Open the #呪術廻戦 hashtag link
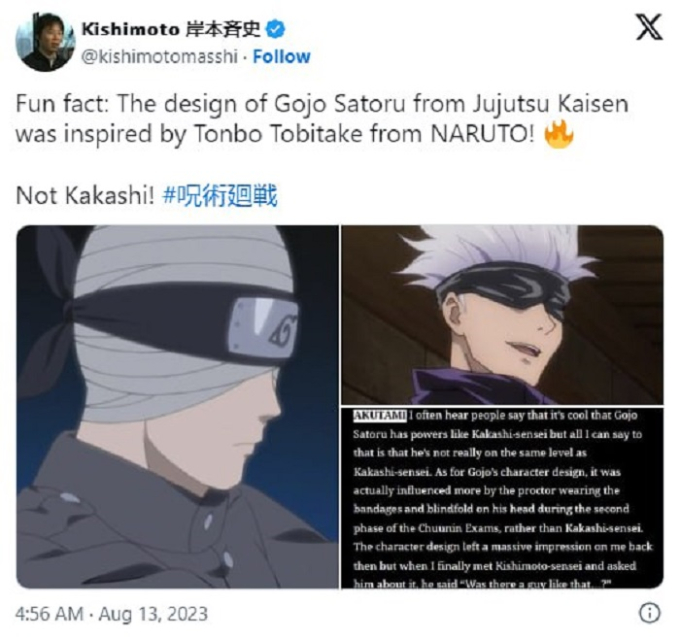Viewport: 680px width, 638px height. pos(220,196)
